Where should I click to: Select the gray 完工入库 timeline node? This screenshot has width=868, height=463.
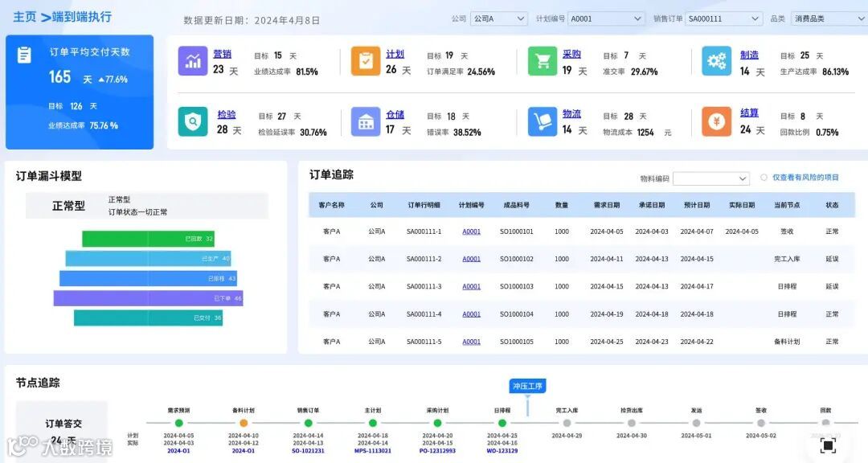[x=567, y=423]
